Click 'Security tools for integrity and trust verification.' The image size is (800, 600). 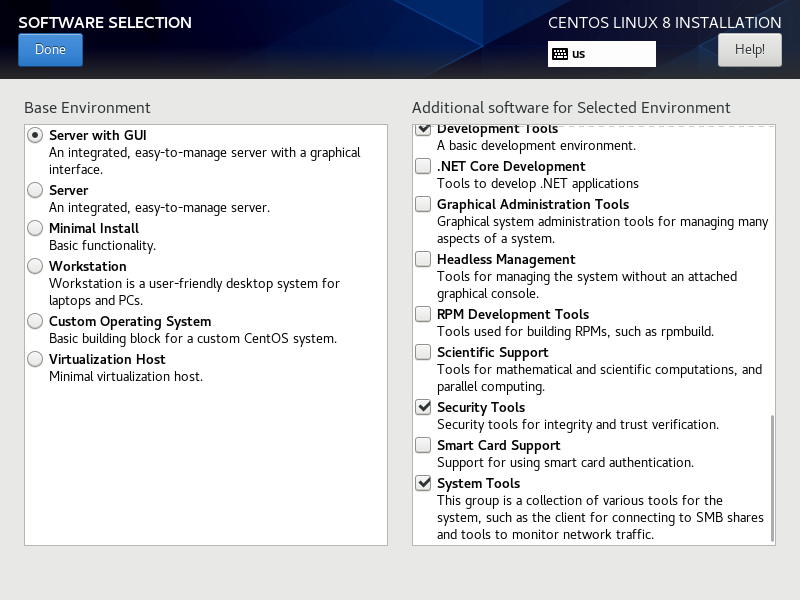coord(578,425)
